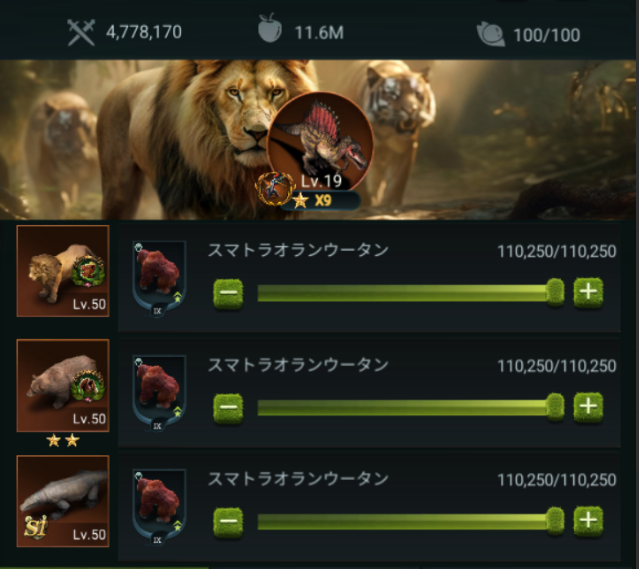This screenshot has height=569, width=639.
Task: Decrease first row troops with minus button
Action: [x=228, y=293]
